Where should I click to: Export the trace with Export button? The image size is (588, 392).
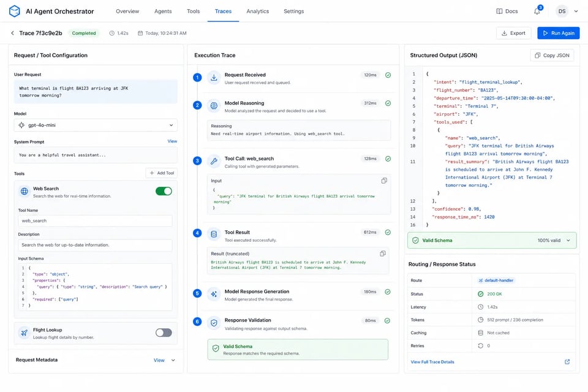513,33
